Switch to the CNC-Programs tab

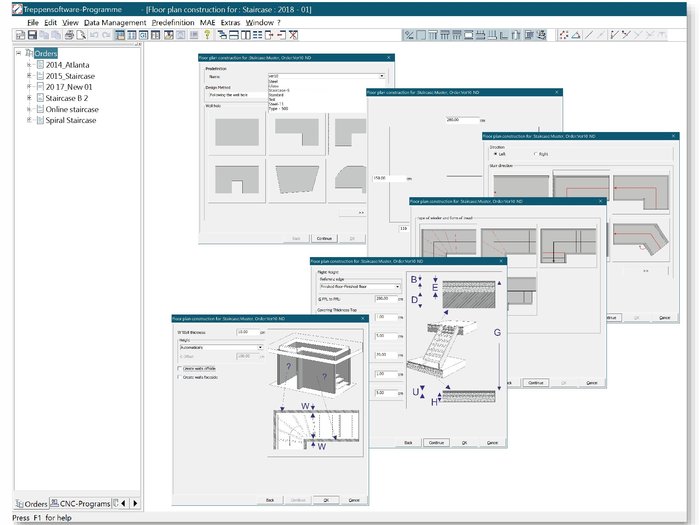[80, 503]
